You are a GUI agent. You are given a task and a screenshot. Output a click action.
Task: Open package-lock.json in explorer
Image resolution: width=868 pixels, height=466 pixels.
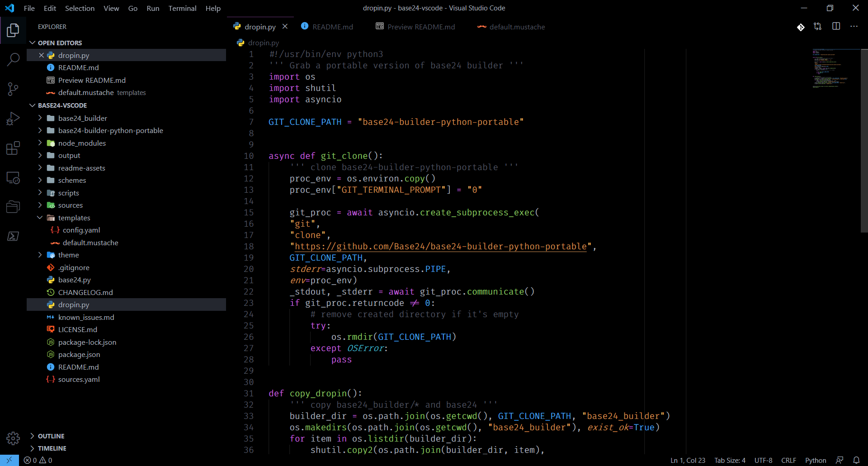(x=126, y=342)
